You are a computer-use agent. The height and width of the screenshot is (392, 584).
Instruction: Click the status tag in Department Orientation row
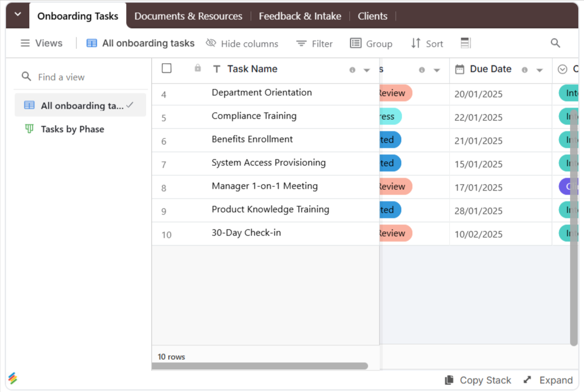point(395,93)
